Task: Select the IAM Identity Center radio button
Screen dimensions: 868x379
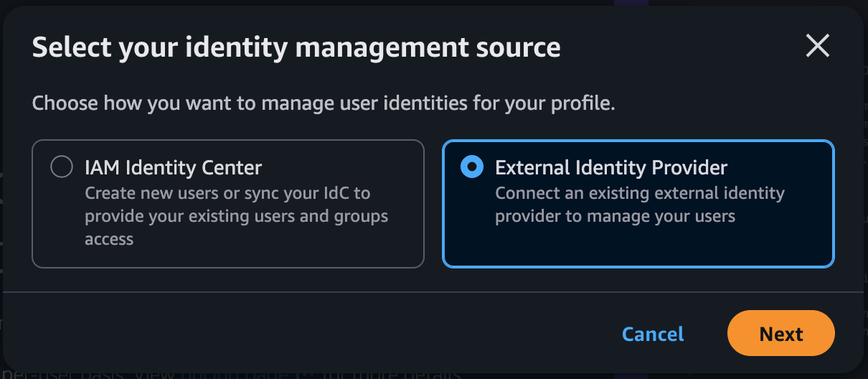Action: [62, 167]
